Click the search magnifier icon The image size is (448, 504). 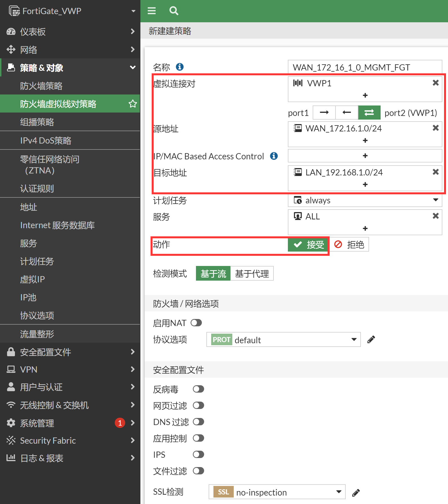click(x=174, y=11)
